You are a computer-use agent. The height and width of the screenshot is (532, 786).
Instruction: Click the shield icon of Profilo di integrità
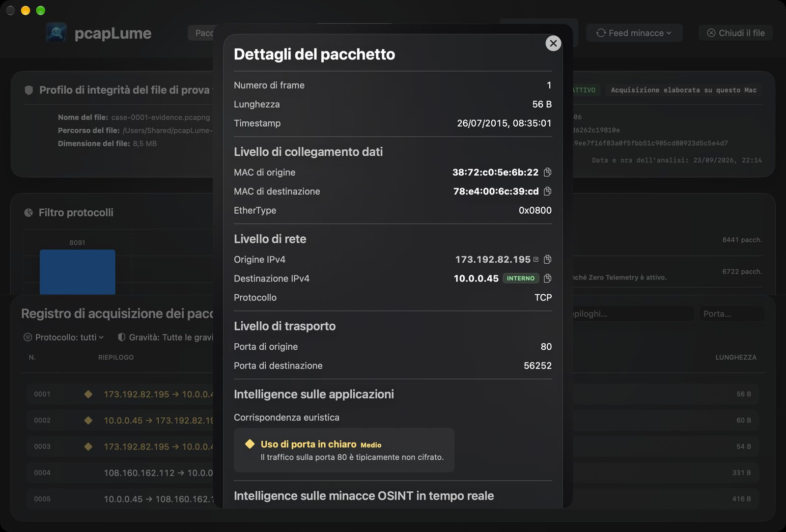click(x=29, y=90)
